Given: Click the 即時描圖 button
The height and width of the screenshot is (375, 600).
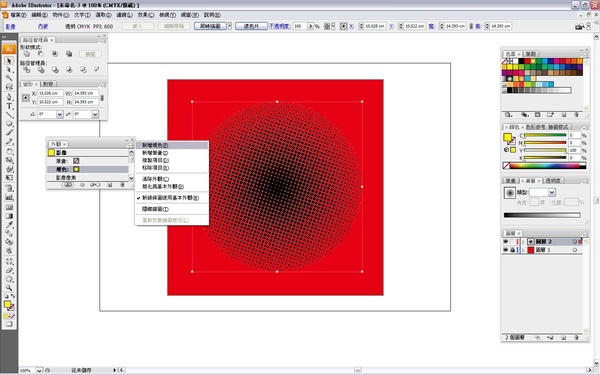Looking at the screenshot, I should [210, 26].
